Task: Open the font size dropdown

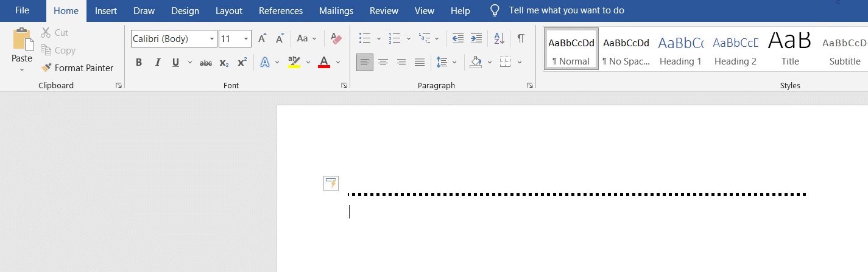Action: pyautogui.click(x=246, y=38)
